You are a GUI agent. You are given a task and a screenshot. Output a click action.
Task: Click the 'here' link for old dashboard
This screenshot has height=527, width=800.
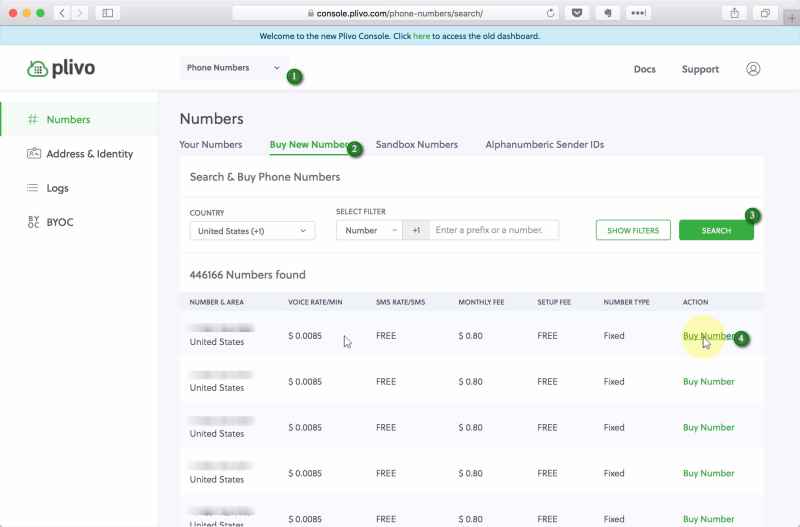[x=421, y=36]
